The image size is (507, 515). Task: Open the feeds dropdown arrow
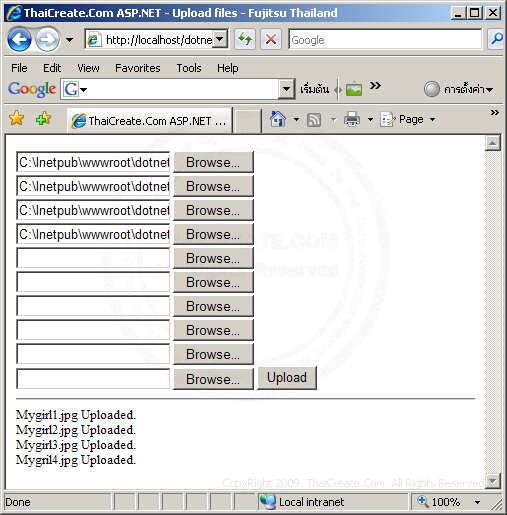[333, 119]
